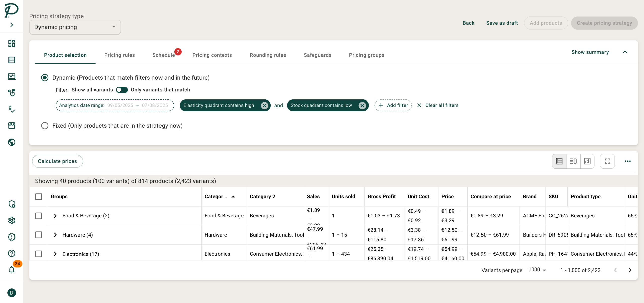Open the notifications bell icon

coord(12,270)
